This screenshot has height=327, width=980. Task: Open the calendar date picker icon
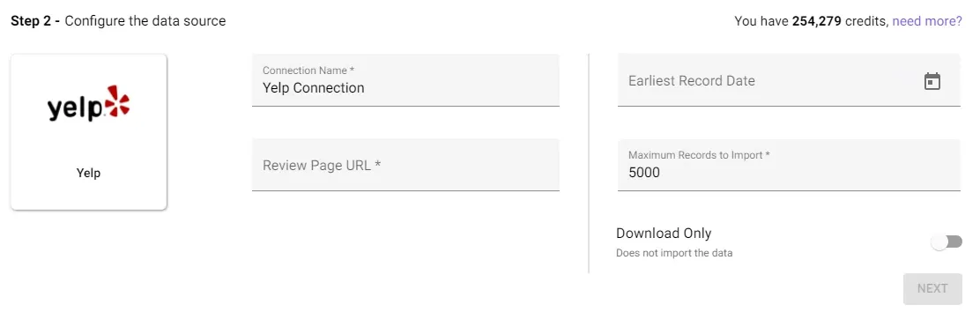click(x=932, y=81)
